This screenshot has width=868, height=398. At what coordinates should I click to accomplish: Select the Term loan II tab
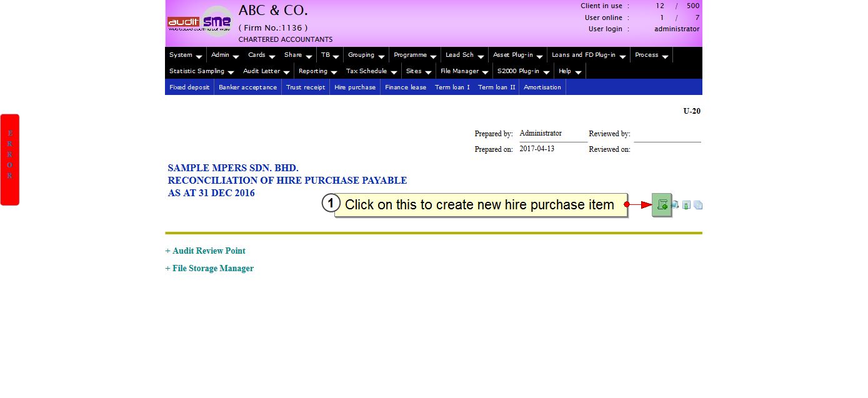click(x=496, y=87)
